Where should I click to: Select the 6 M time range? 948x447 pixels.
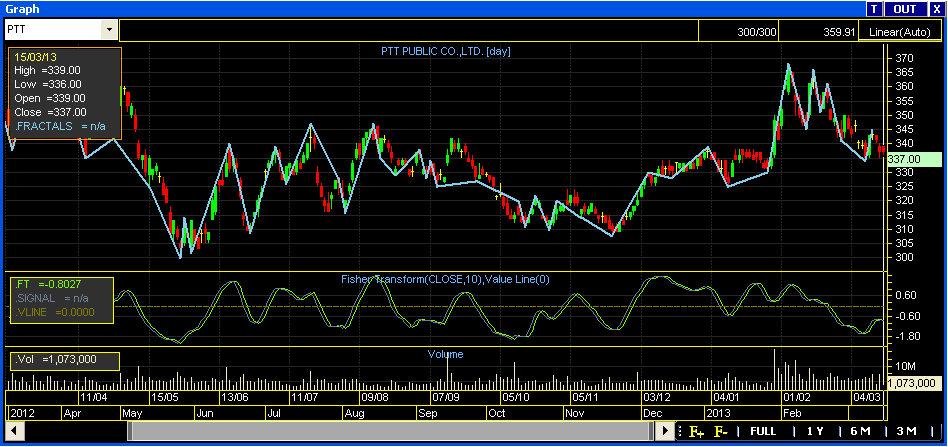point(860,431)
